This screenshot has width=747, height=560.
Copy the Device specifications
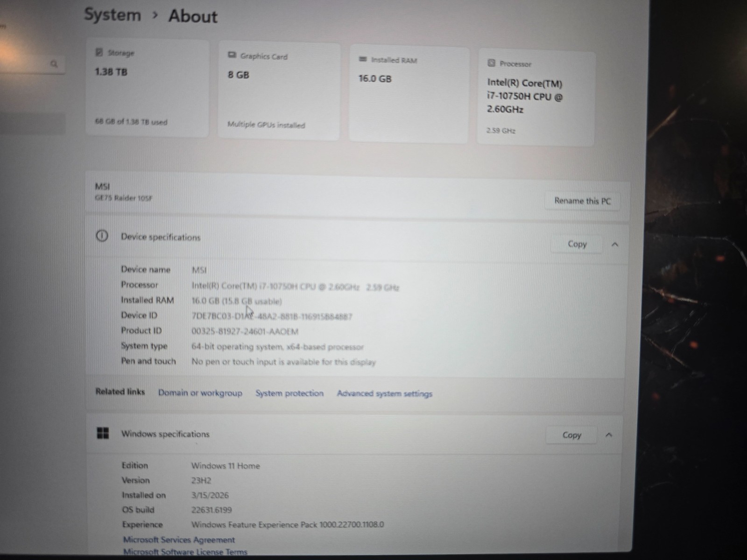[x=577, y=244]
